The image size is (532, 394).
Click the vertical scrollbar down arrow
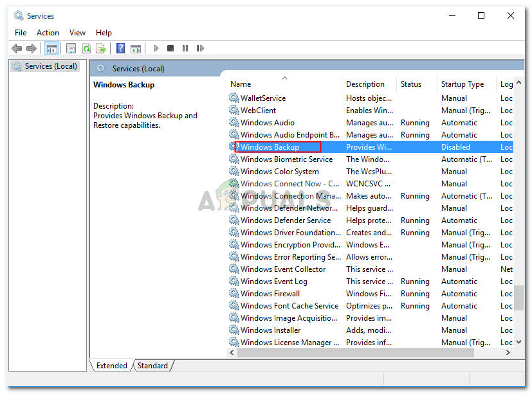[x=518, y=342]
